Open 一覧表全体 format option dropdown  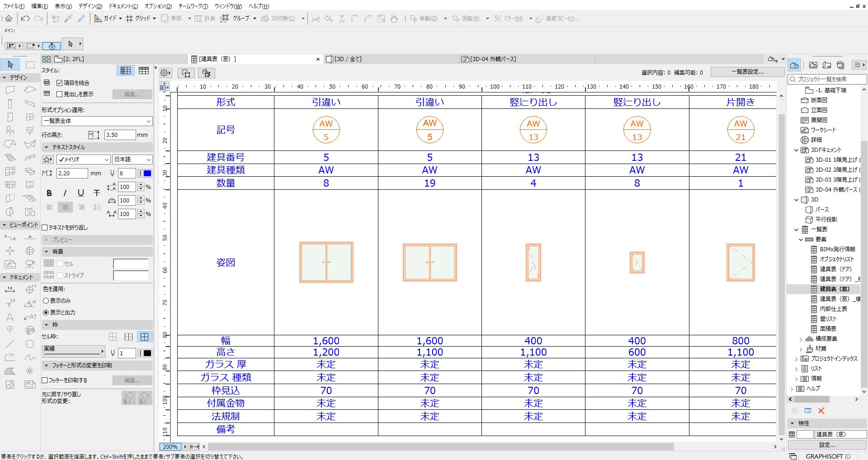[97, 121]
